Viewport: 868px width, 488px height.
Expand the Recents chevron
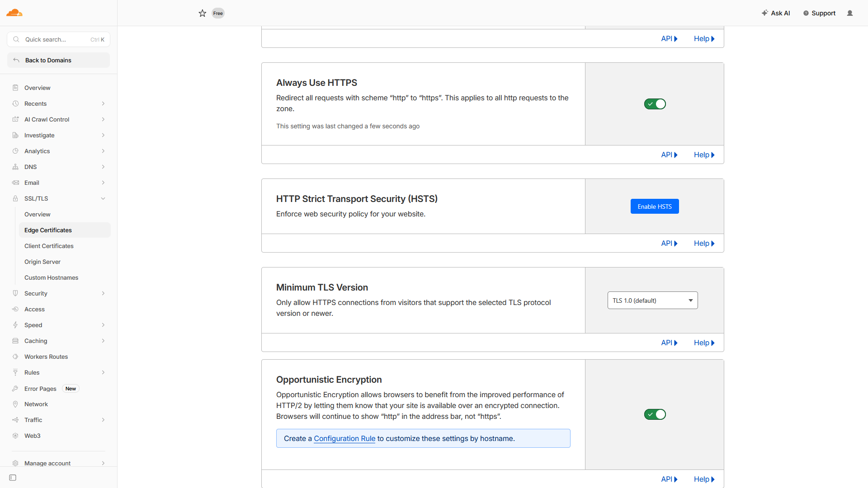pos(103,103)
